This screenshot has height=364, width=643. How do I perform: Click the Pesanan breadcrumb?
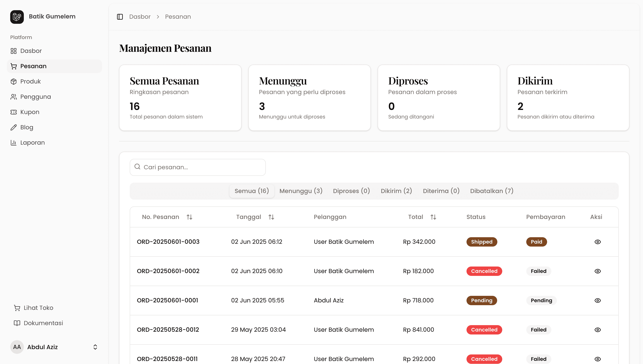pyautogui.click(x=178, y=17)
